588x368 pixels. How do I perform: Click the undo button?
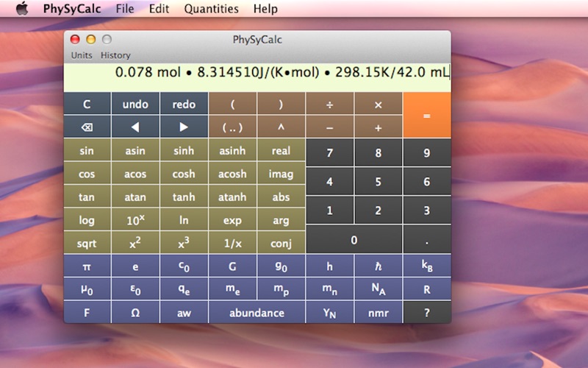pyautogui.click(x=135, y=104)
